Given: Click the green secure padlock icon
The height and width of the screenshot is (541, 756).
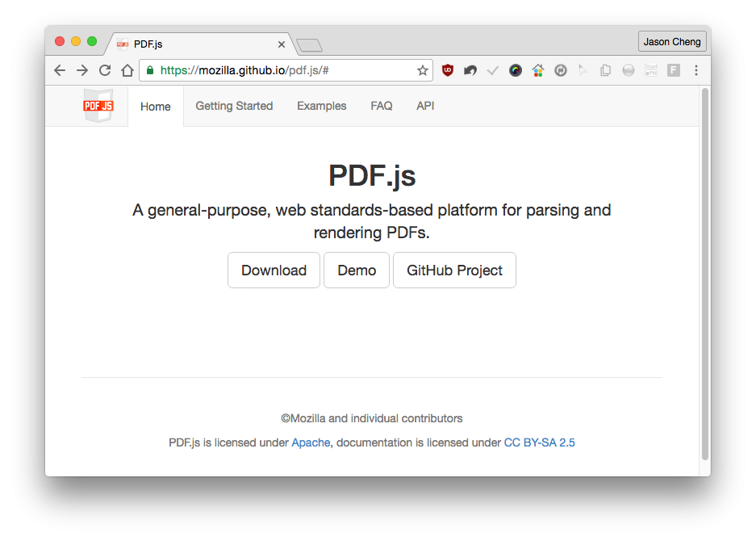Looking at the screenshot, I should coord(150,70).
